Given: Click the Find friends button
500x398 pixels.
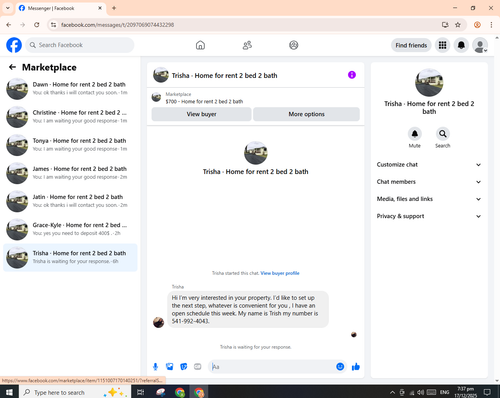Looking at the screenshot, I should tap(411, 45).
